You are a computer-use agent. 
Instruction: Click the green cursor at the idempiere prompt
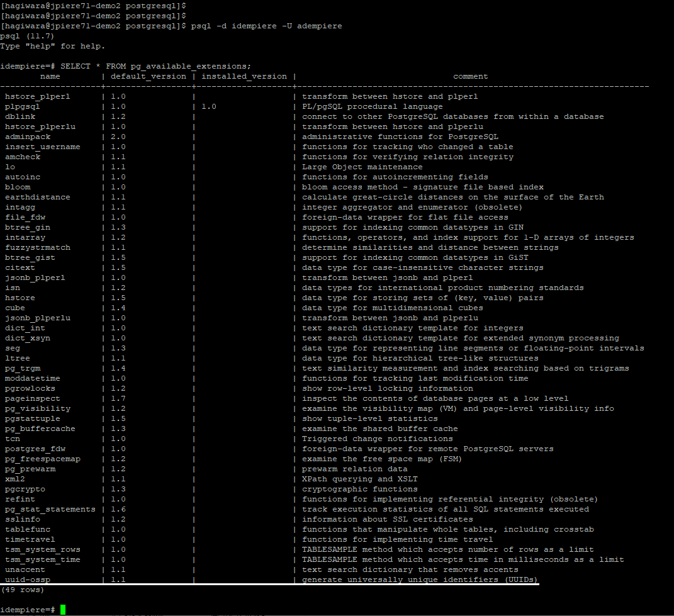pos(62,609)
